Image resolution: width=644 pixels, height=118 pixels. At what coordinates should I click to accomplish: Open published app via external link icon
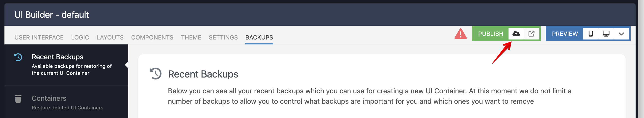531,34
